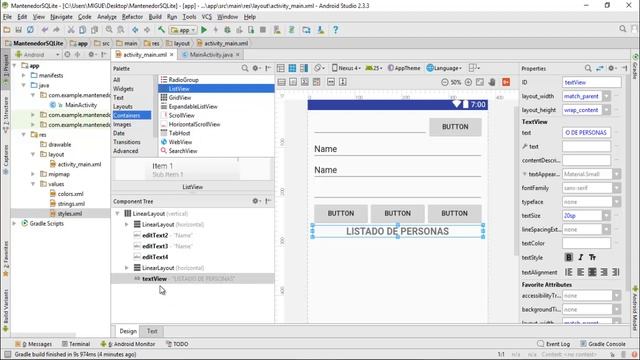
Task: Switch to MainActivity.java tab
Action: pyautogui.click(x=211, y=54)
